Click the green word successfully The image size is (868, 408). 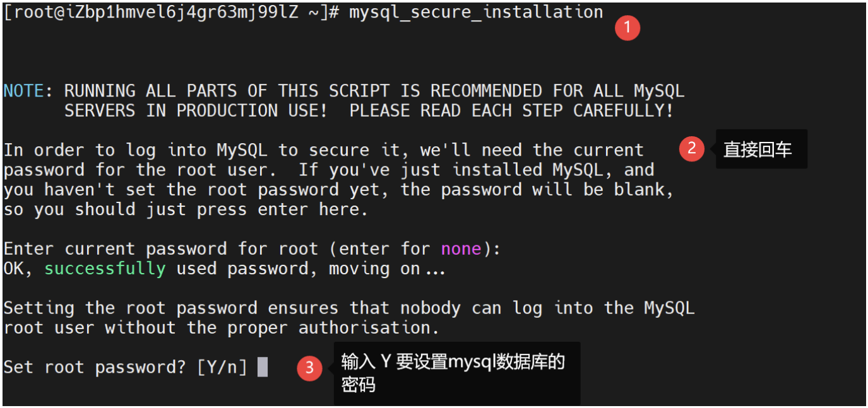click(x=105, y=269)
